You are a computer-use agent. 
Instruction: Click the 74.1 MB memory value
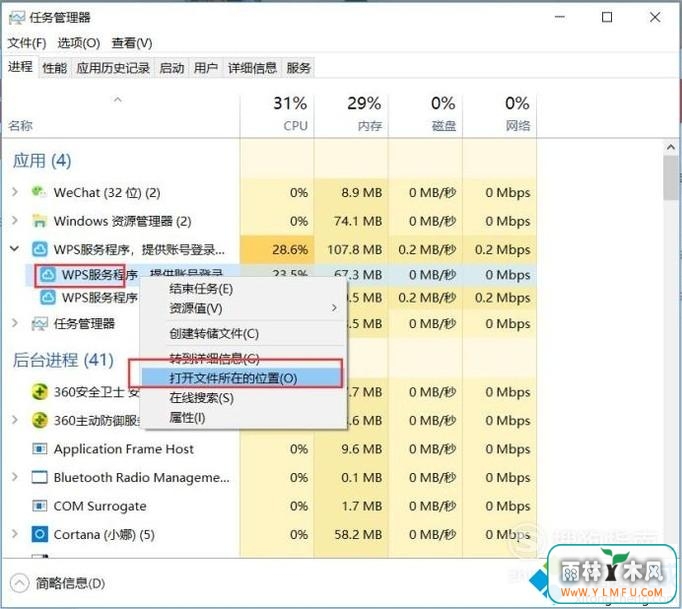tap(358, 221)
